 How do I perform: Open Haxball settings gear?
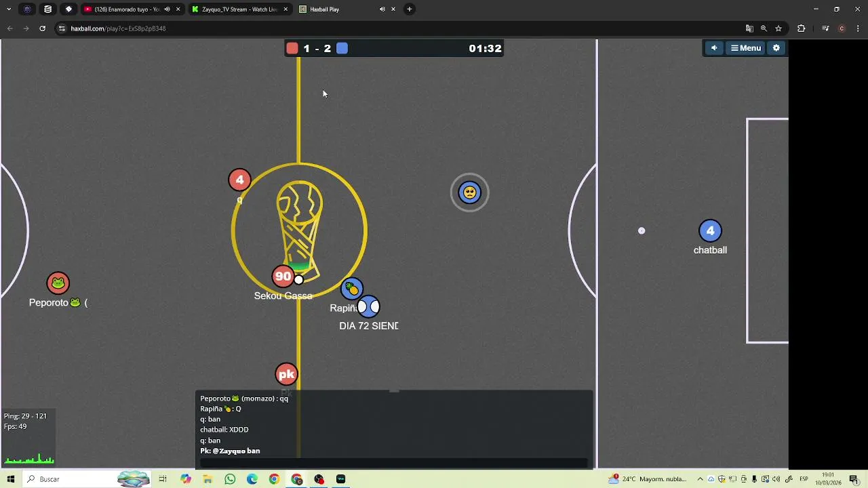tap(776, 48)
